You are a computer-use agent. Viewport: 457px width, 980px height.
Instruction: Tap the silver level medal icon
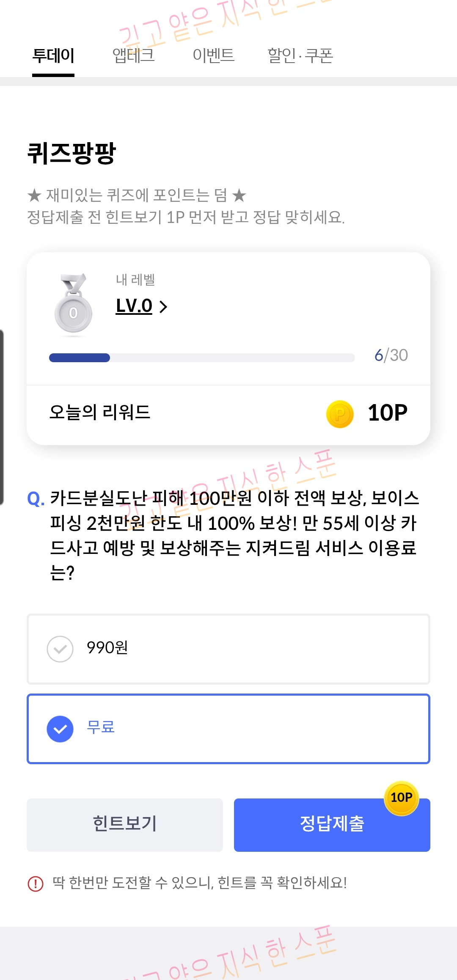pos(74,304)
